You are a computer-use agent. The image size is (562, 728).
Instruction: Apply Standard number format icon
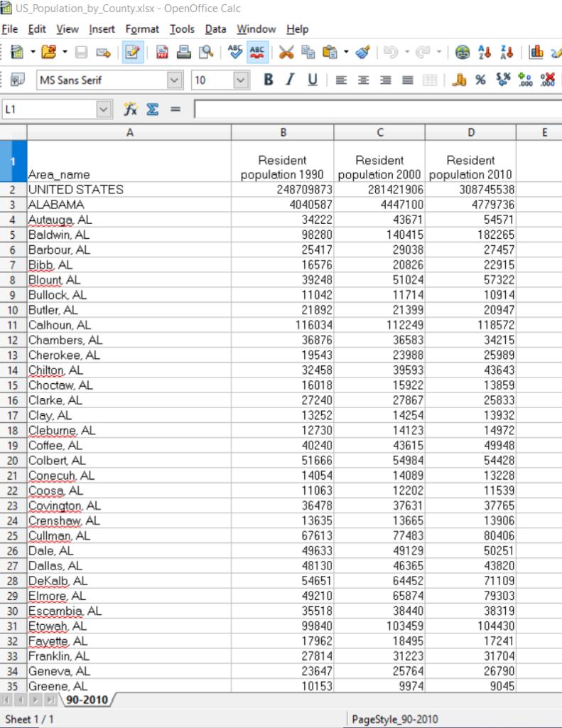[x=503, y=80]
